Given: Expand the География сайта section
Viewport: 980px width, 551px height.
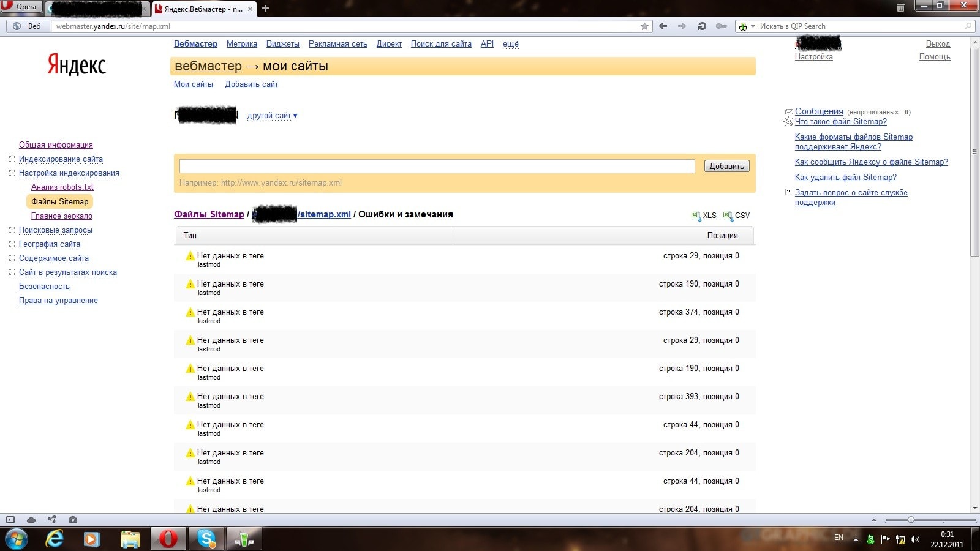Looking at the screenshot, I should [x=12, y=244].
